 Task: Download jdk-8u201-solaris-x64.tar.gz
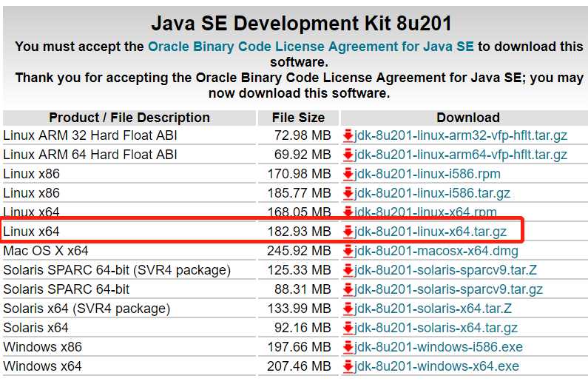point(436,328)
